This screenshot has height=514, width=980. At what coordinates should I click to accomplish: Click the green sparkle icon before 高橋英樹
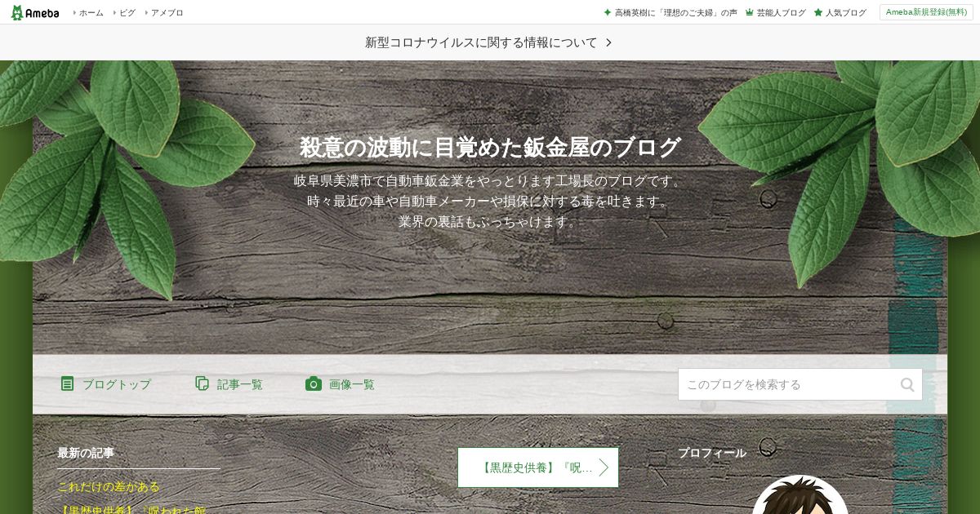coord(607,12)
